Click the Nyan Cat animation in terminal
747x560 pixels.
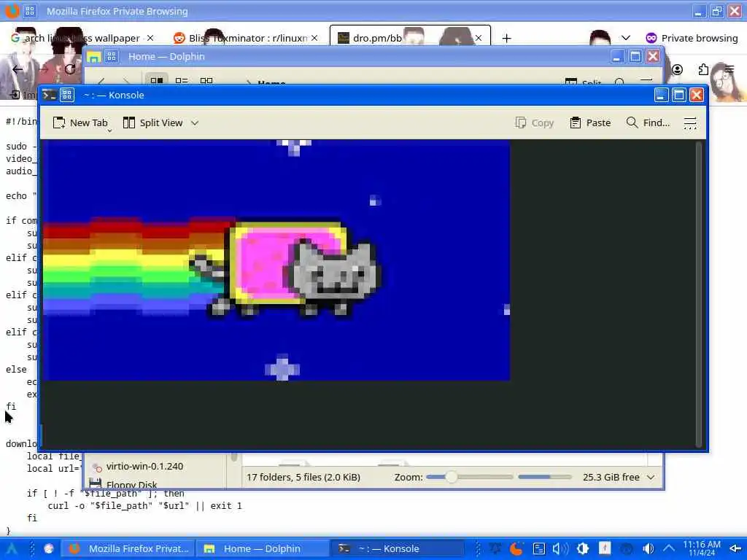click(276, 260)
